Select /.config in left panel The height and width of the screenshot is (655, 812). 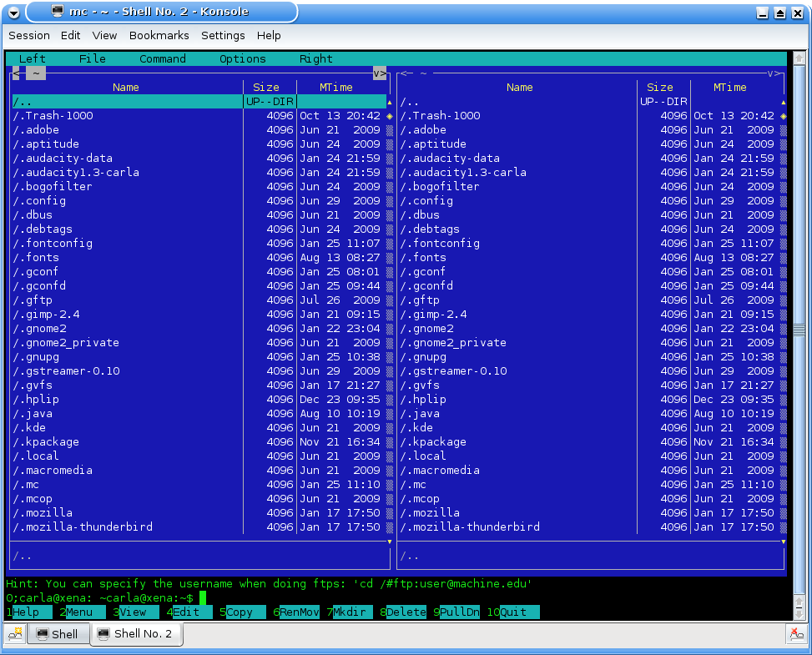tap(199, 200)
